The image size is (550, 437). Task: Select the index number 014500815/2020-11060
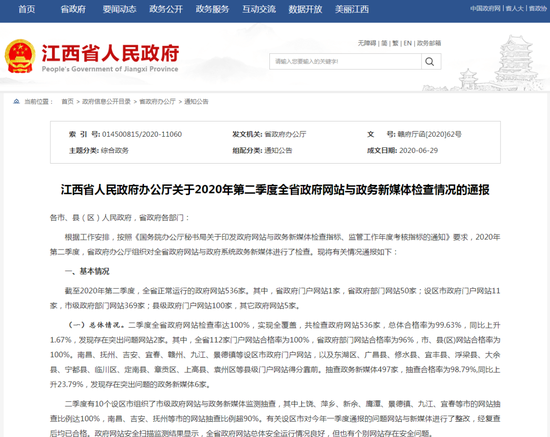(x=142, y=134)
